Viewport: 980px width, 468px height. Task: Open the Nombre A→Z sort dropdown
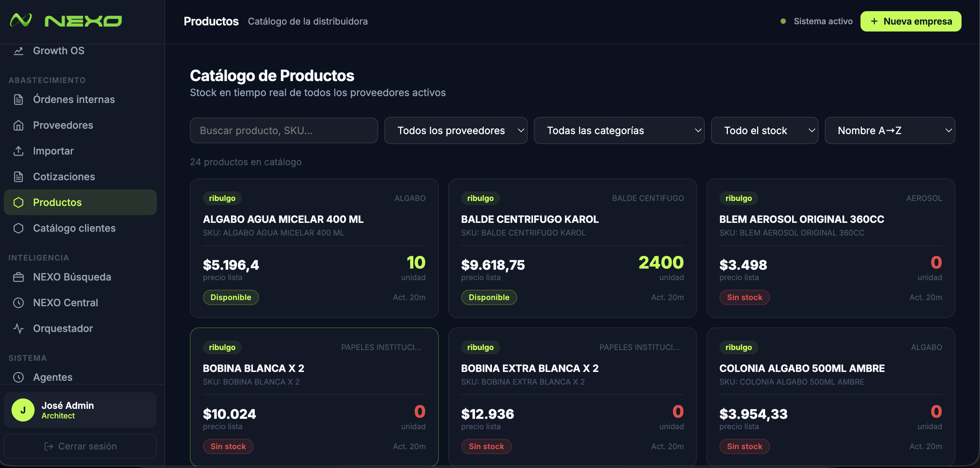click(890, 131)
